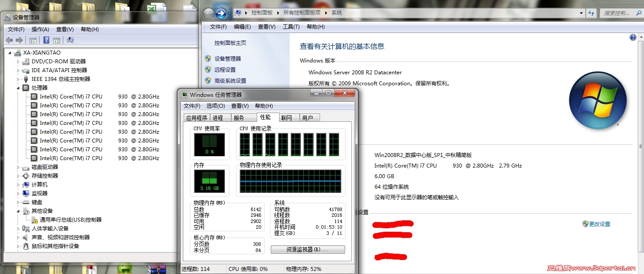Open 工具(T) menu in System window
Screen dimensions: 644x274
(291, 27)
